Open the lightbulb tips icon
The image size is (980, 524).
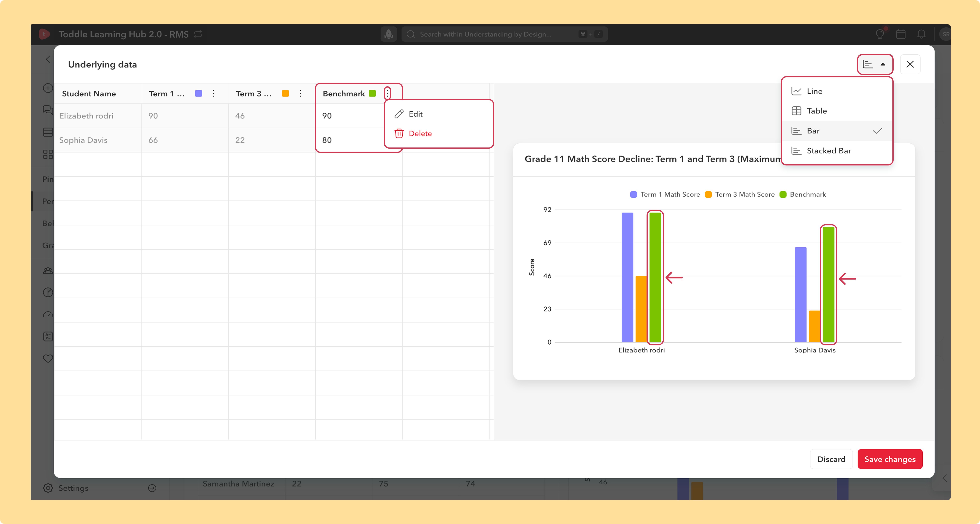[880, 34]
